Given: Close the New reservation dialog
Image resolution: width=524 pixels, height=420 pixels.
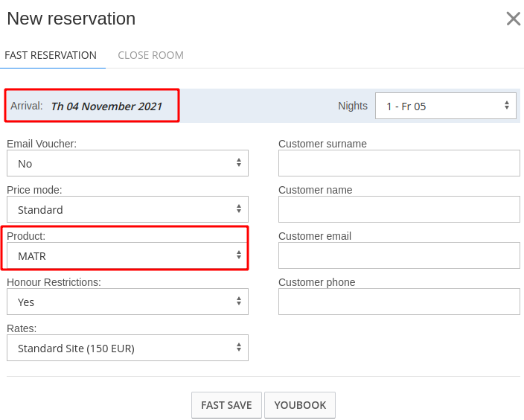Looking at the screenshot, I should pyautogui.click(x=514, y=19).
